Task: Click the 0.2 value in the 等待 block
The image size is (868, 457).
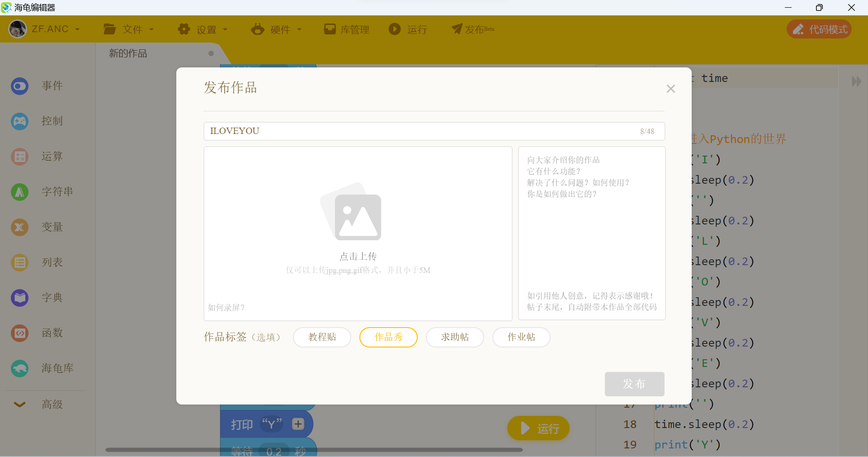Action: (274, 451)
